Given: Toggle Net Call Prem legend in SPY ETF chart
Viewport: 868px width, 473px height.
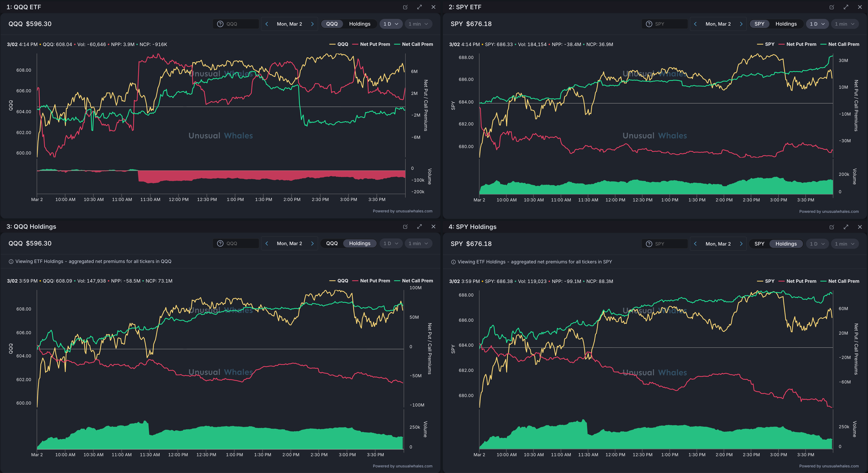Looking at the screenshot, I should point(843,44).
